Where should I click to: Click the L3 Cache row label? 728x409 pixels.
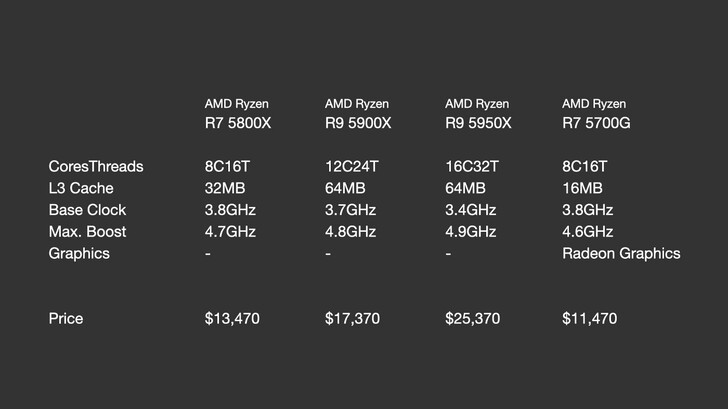80,188
